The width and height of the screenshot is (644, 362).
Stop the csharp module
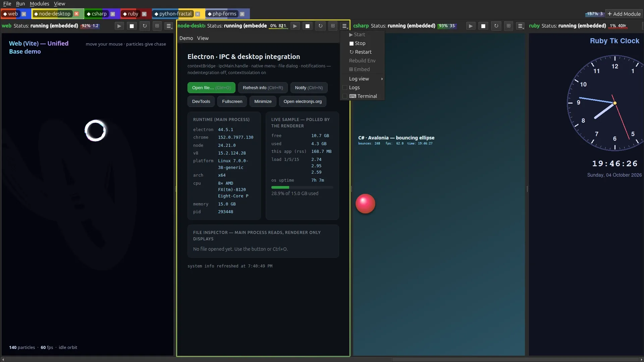coord(483,26)
